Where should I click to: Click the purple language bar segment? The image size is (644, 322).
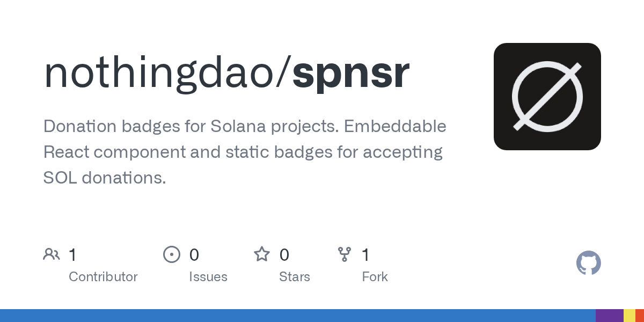(609, 316)
